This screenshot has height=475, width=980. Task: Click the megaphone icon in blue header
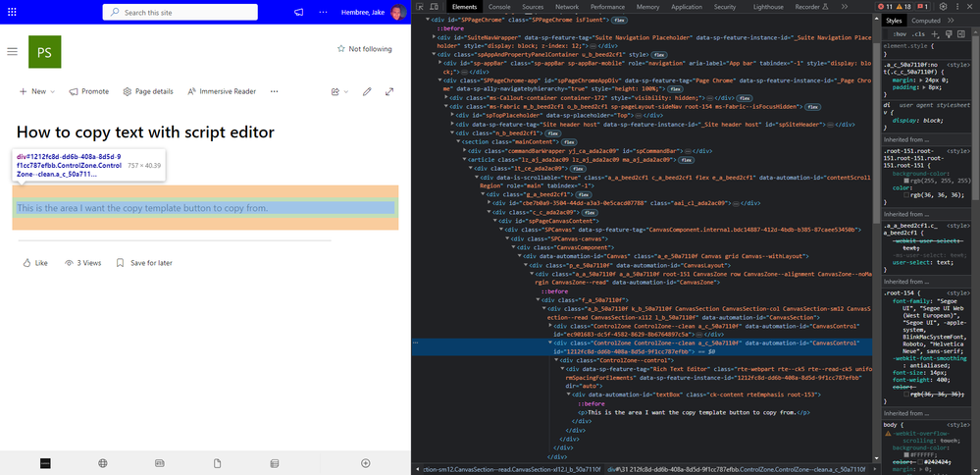tap(299, 12)
